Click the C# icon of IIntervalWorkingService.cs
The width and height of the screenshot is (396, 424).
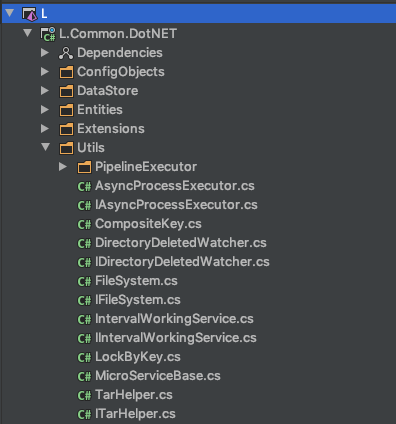84,339
